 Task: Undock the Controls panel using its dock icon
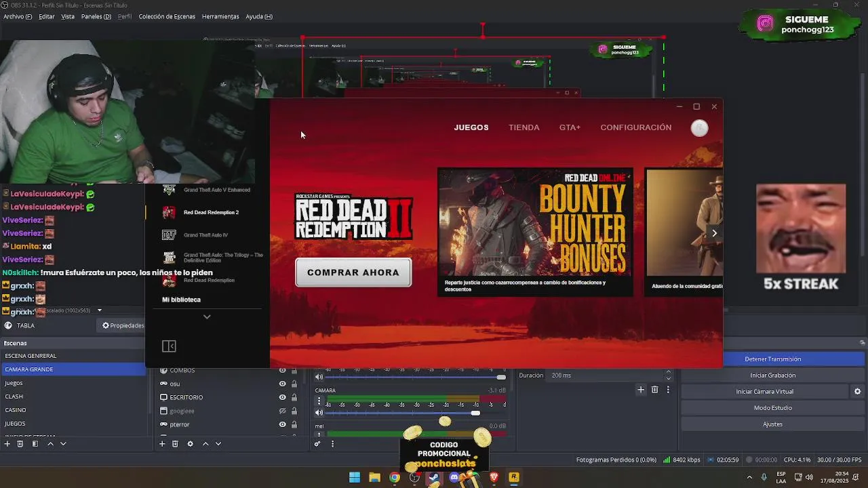pyautogui.click(x=862, y=343)
